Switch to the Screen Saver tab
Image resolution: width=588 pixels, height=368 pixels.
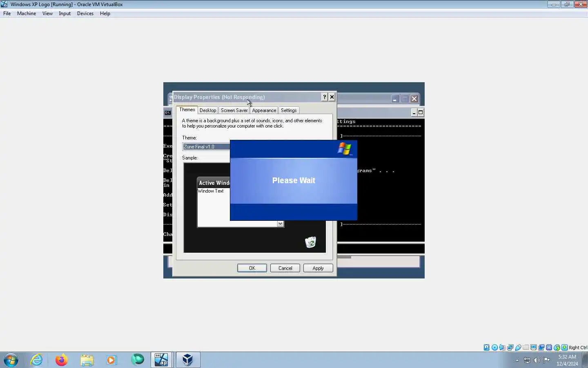(x=234, y=110)
